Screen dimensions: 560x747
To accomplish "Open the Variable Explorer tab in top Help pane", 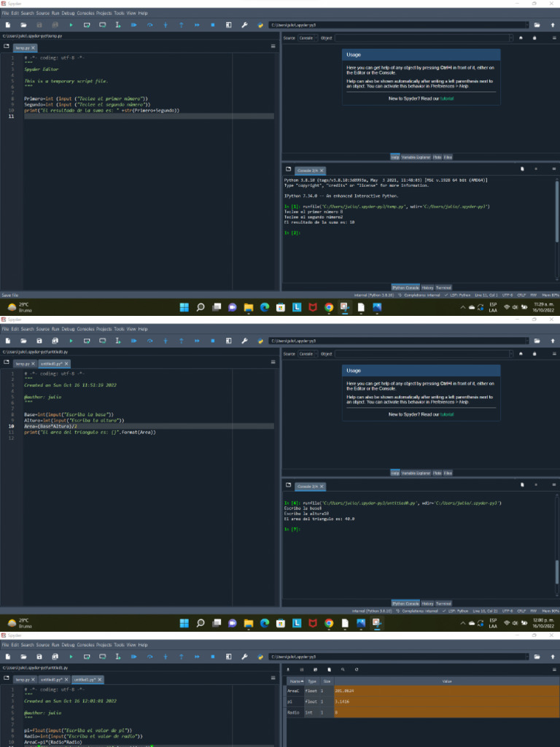I will pos(416,157).
